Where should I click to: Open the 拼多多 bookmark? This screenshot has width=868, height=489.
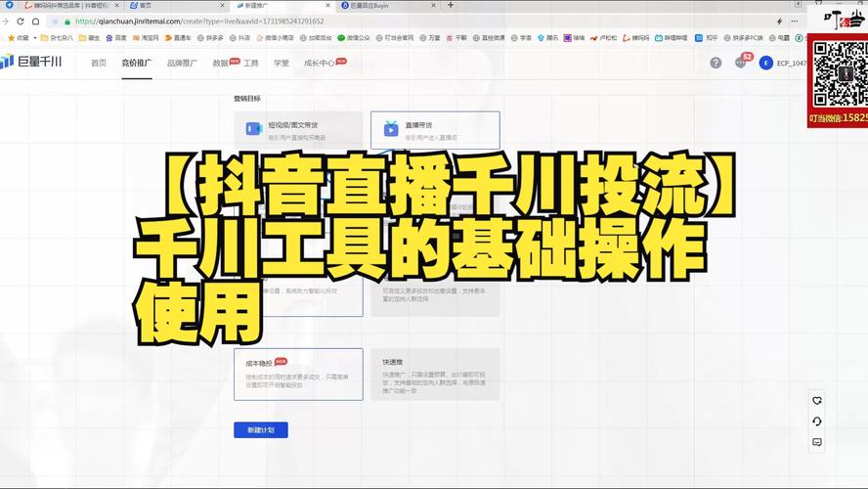pyautogui.click(x=210, y=38)
